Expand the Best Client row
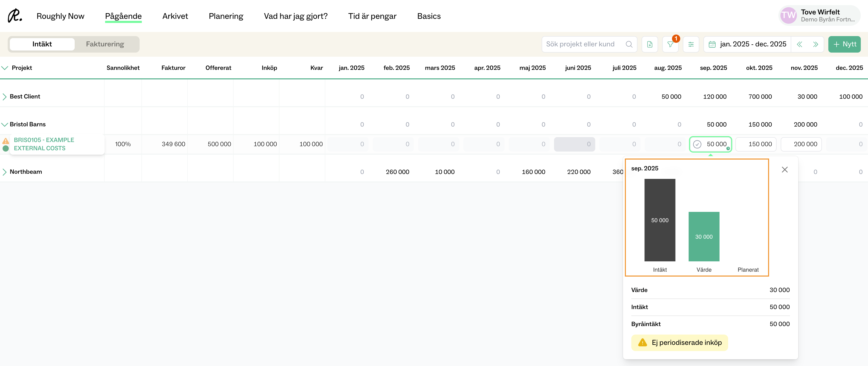This screenshot has height=366, width=868. [x=4, y=96]
